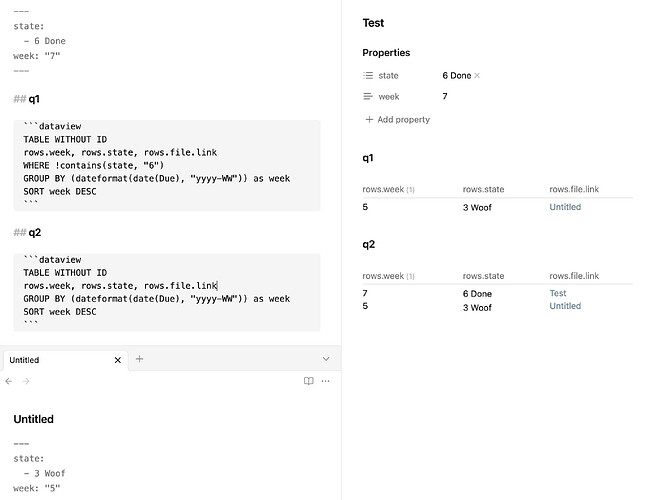Image resolution: width=651 pixels, height=500 pixels.
Task: Remove the '6 Done' state value
Action: pyautogui.click(x=477, y=76)
